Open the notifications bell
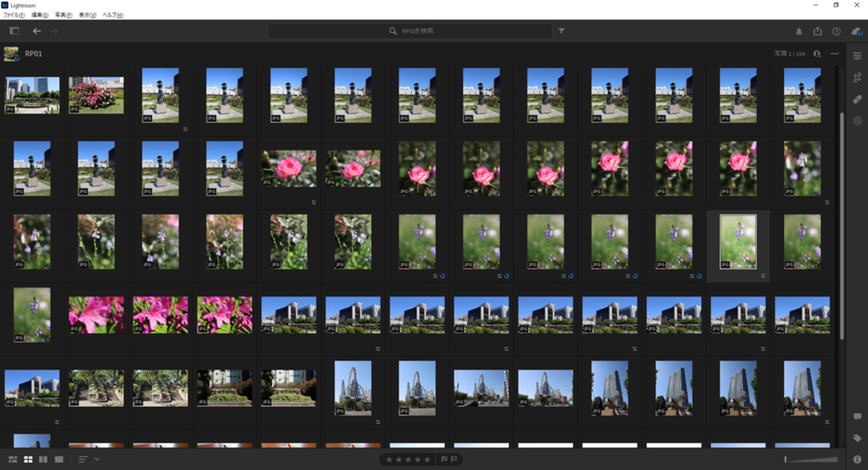Screen dimensions: 868x470 [799, 31]
